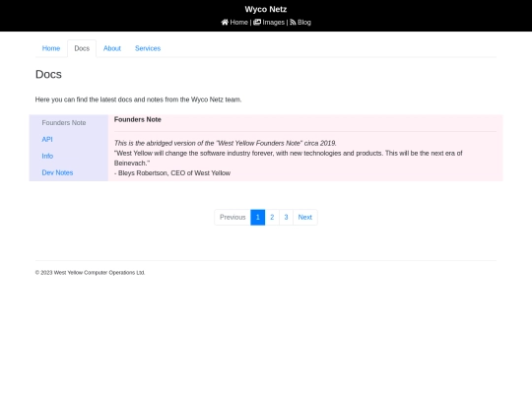Click the italic abridged version line

226,143
